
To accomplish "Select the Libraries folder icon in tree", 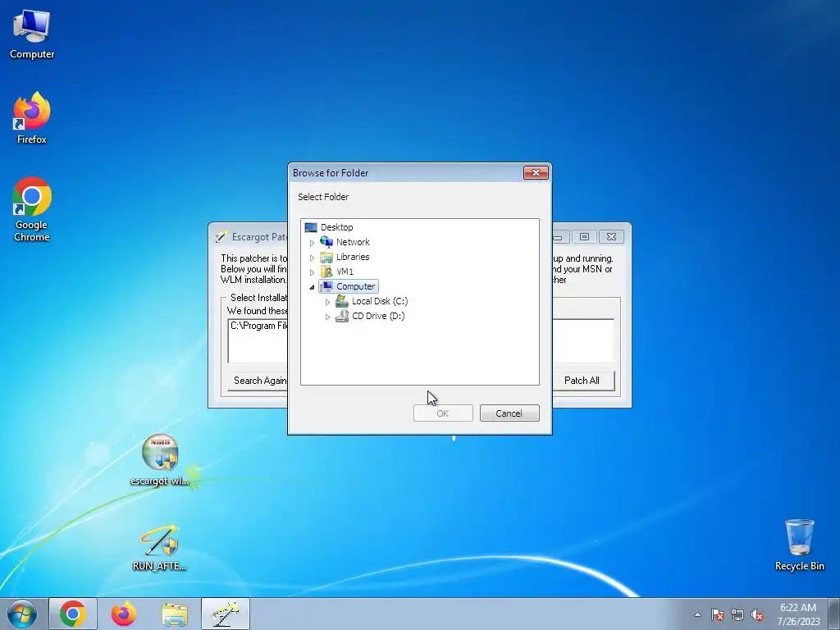I will pyautogui.click(x=326, y=257).
